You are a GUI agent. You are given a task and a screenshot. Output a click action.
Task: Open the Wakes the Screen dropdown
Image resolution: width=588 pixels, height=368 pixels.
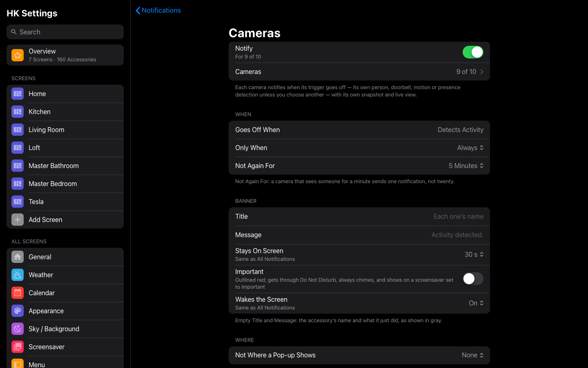[476, 303]
